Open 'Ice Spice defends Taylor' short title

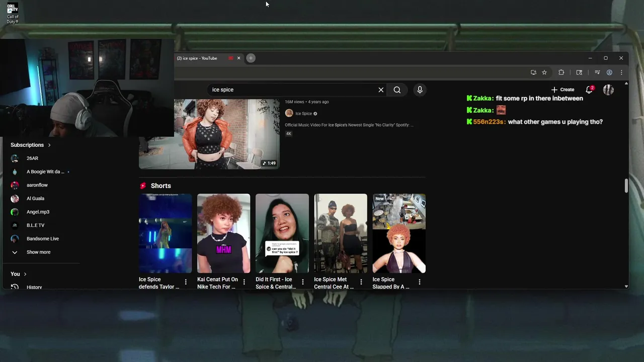(159, 283)
